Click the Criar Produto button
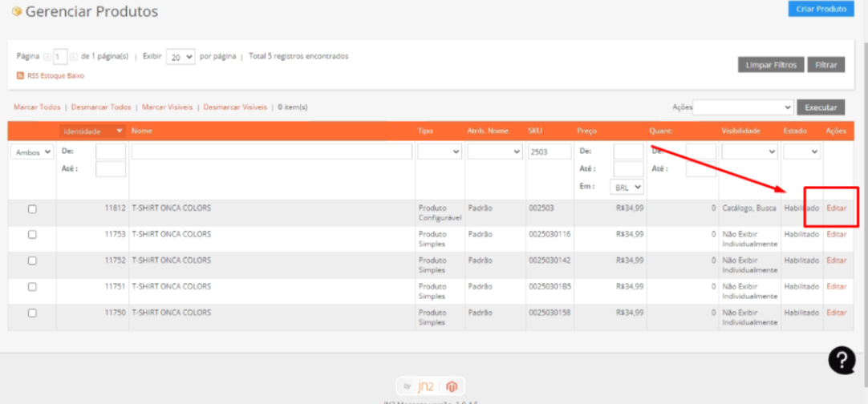 (821, 9)
